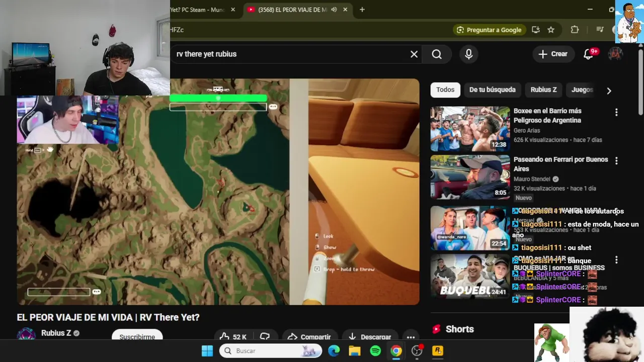Open the Wanda Nara 22:54 thumbnail

click(470, 228)
